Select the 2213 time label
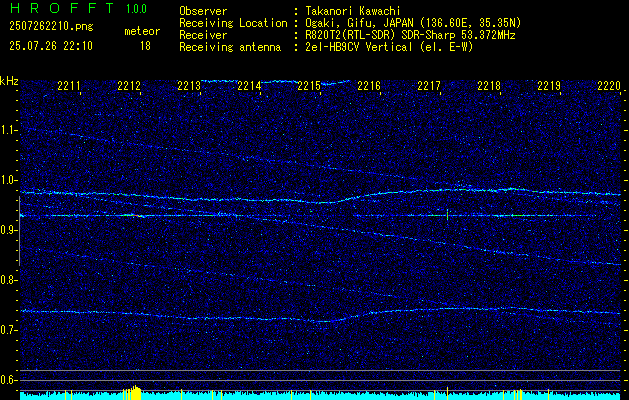 click(189, 86)
